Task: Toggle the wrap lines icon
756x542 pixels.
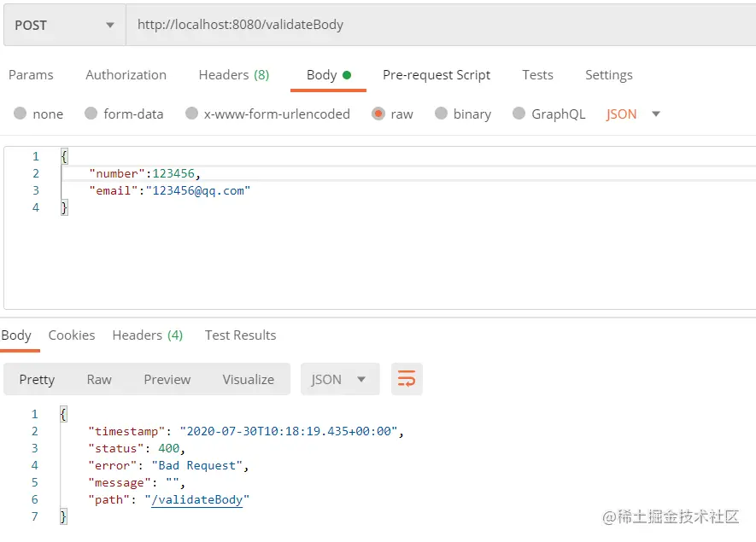Action: point(407,379)
